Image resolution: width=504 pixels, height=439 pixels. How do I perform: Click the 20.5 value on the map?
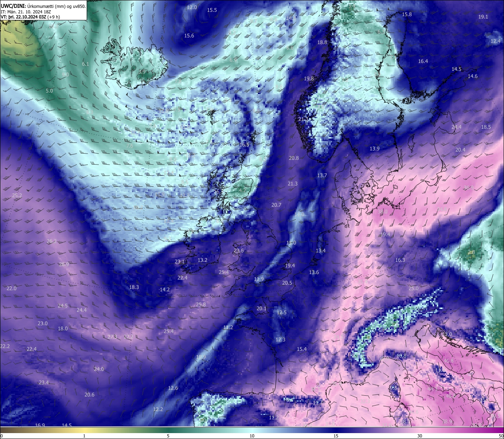287,283
